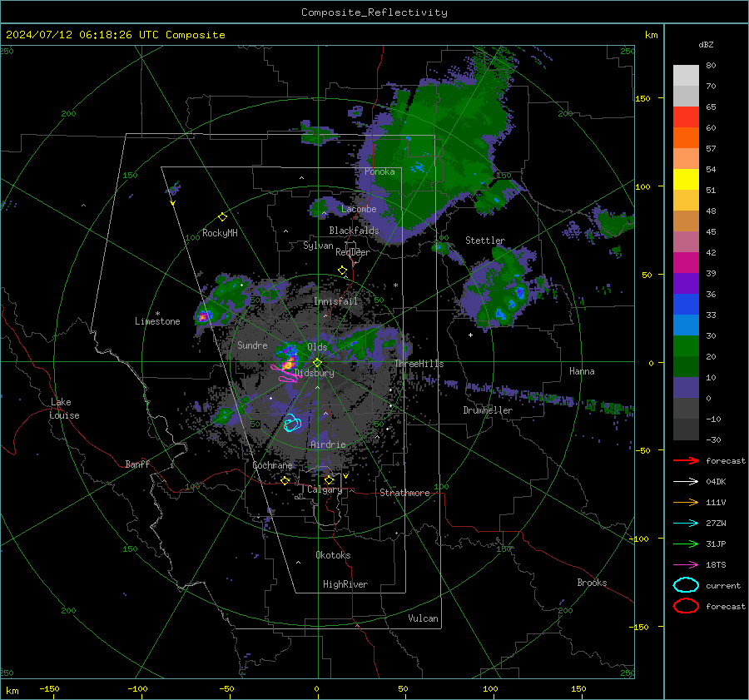The width and height of the screenshot is (749, 700).
Task: Pick the red swatch in dBZ scale
Action: (686, 117)
